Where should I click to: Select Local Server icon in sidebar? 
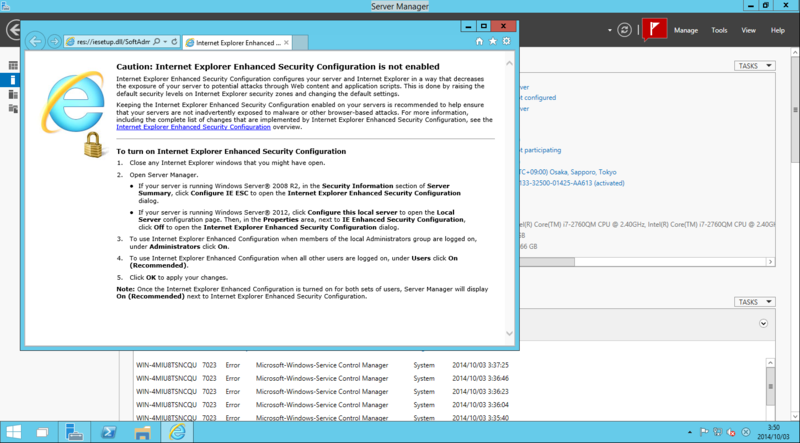point(13,80)
